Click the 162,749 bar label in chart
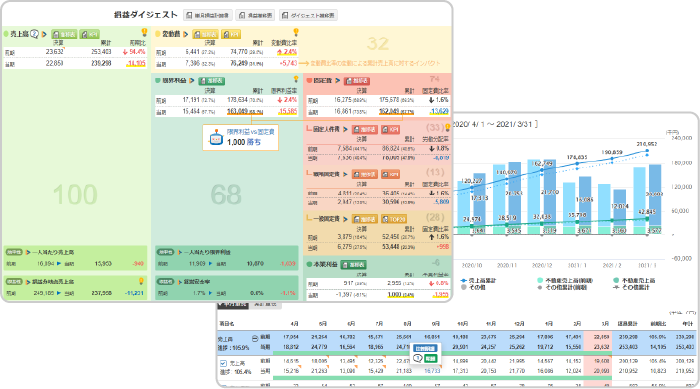Screen dimensions: 700x389 click(x=543, y=163)
